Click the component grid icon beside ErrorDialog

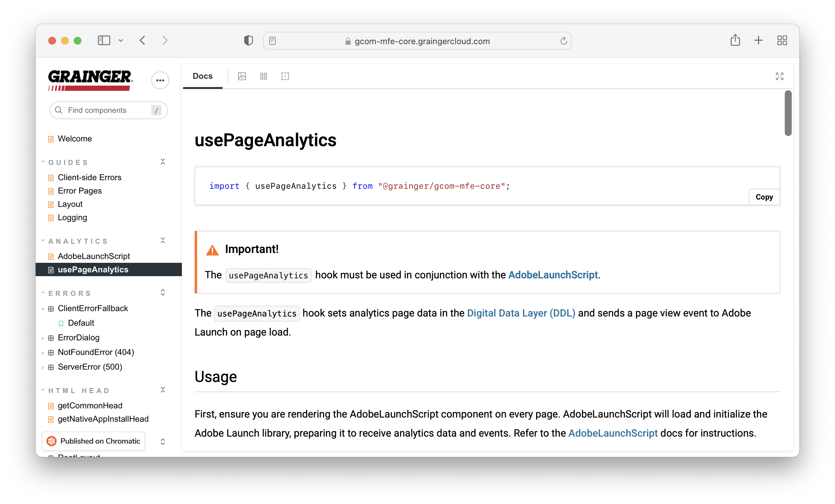point(51,338)
